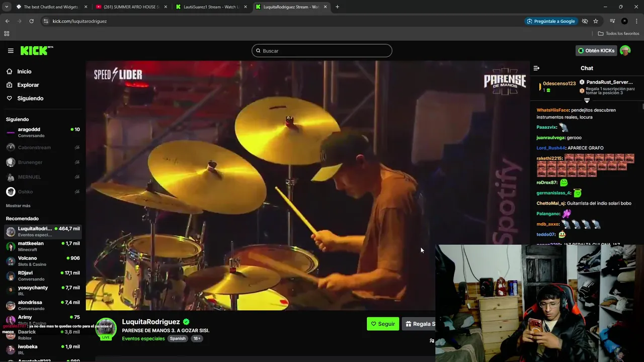The image size is (644, 362).
Task: Click Pregúntale a Google button
Action: [551, 21]
